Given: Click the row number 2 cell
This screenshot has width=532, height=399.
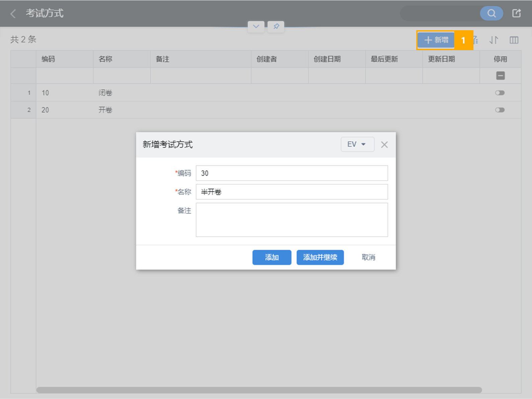Looking at the screenshot, I should pos(23,110).
